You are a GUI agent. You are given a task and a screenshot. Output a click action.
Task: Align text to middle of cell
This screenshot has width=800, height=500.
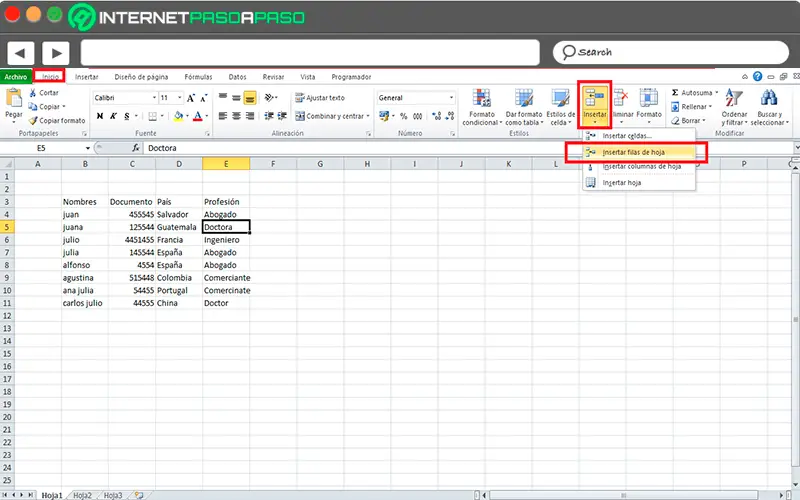[236, 97]
